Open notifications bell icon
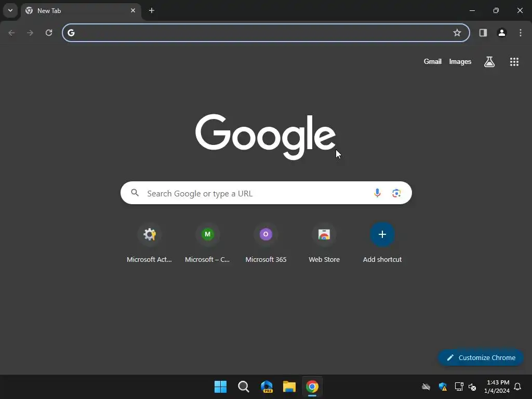This screenshot has height=399, width=532. pos(517,387)
